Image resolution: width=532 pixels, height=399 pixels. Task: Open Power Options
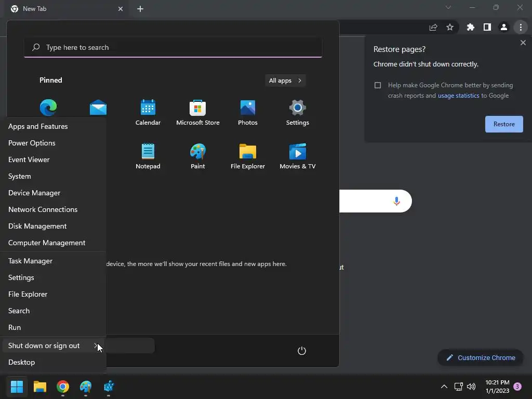[54, 143]
